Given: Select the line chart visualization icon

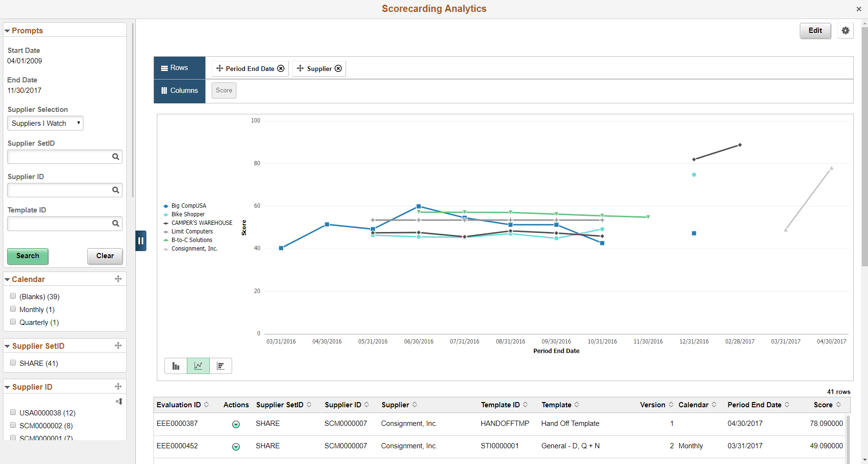Looking at the screenshot, I should 198,365.
